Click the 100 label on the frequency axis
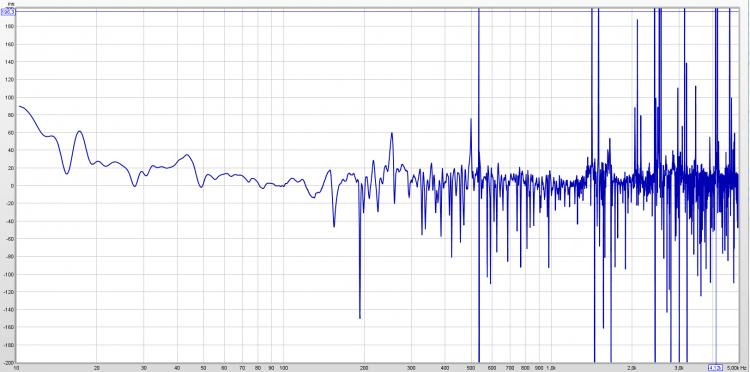The image size is (750, 372). point(283,368)
